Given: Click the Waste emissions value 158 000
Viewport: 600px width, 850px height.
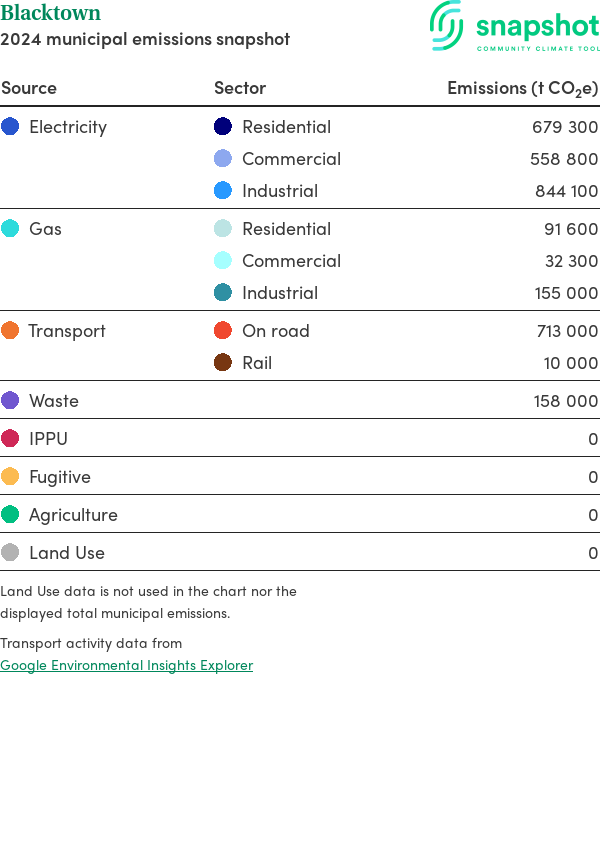Looking at the screenshot, I should (x=566, y=401).
